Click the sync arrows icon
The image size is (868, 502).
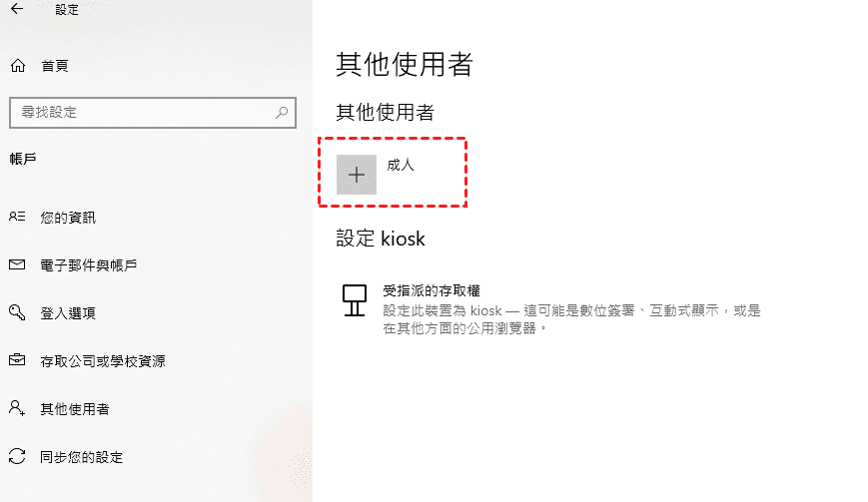coord(17,456)
